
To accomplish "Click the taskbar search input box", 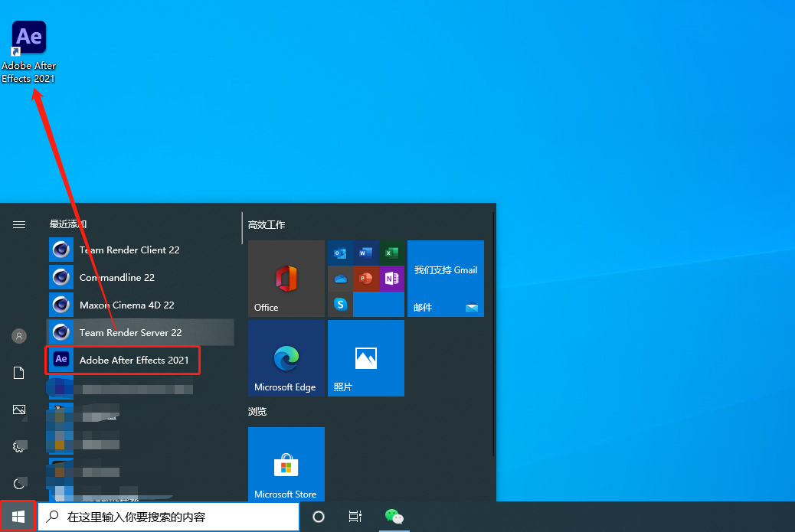I will pos(168,517).
